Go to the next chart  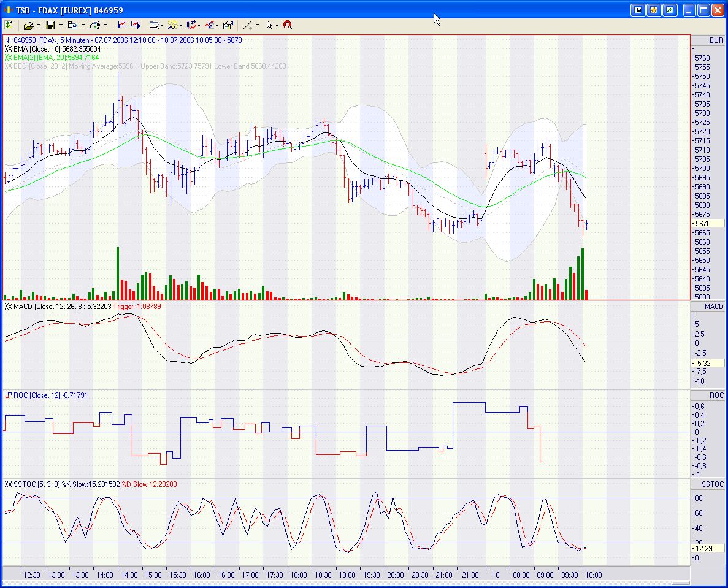(136, 25)
